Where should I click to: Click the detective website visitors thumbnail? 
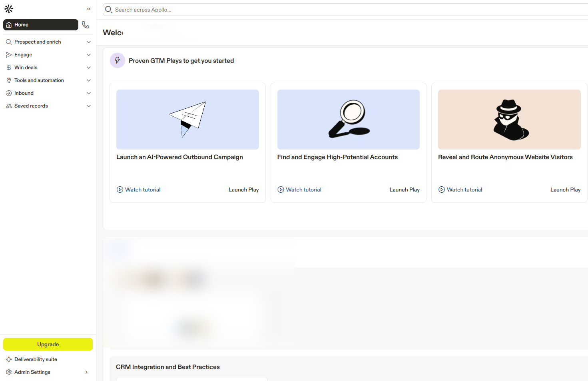click(x=509, y=120)
